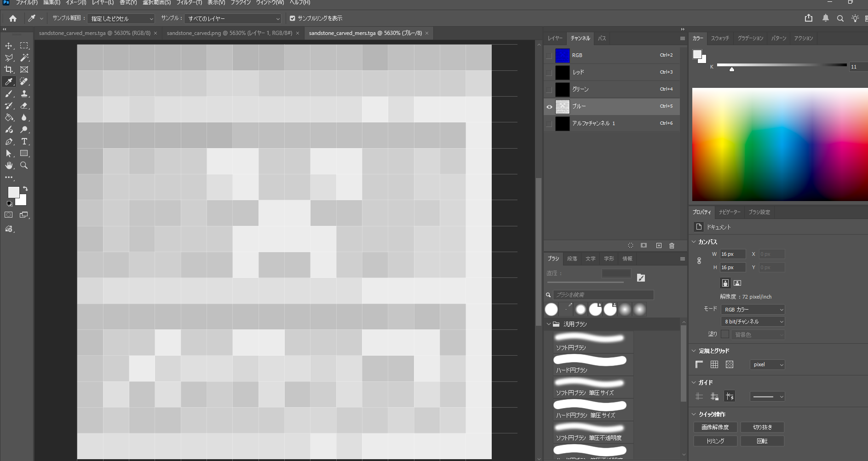Toggle smart guides in Properties panel
This screenshot has width=868, height=461.
coord(730,396)
